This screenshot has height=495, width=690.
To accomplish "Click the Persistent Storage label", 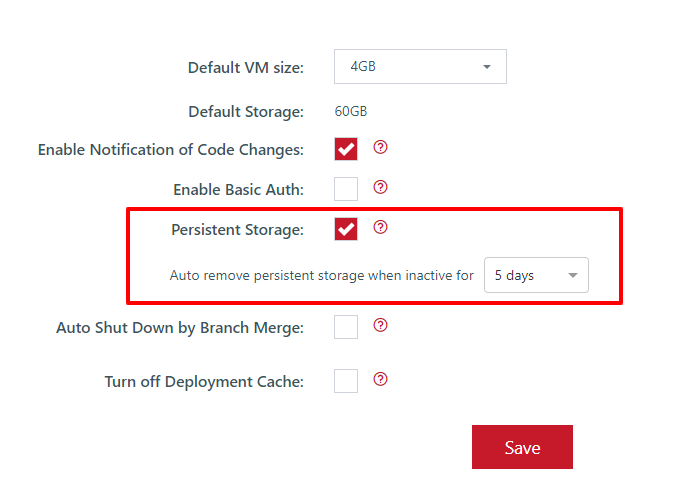I will [x=238, y=230].
